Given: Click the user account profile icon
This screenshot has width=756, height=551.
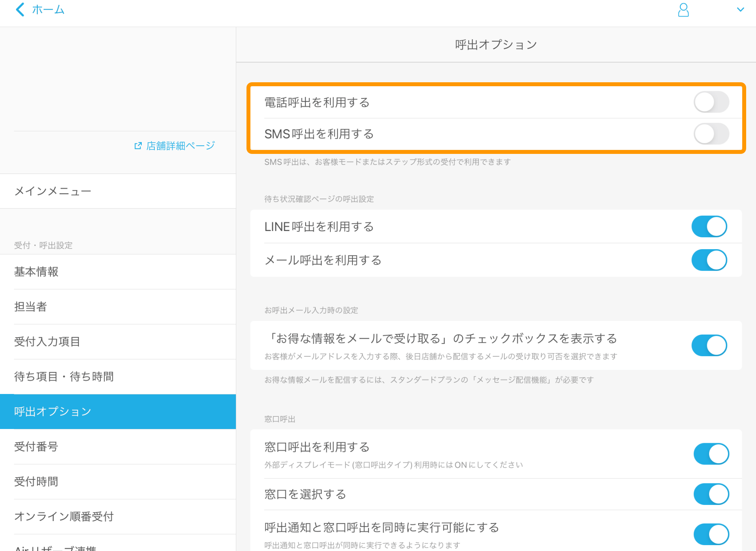Looking at the screenshot, I should click(683, 10).
